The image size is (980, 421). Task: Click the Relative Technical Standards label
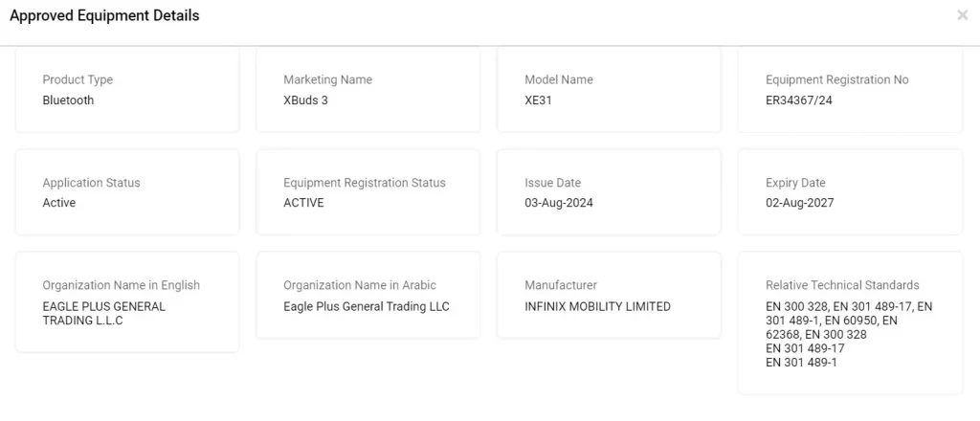point(842,285)
